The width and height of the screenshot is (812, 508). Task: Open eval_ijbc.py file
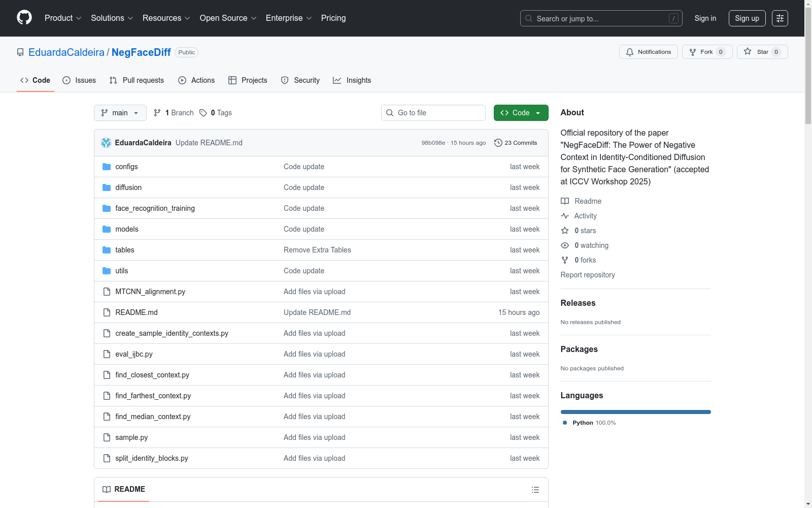[134, 354]
